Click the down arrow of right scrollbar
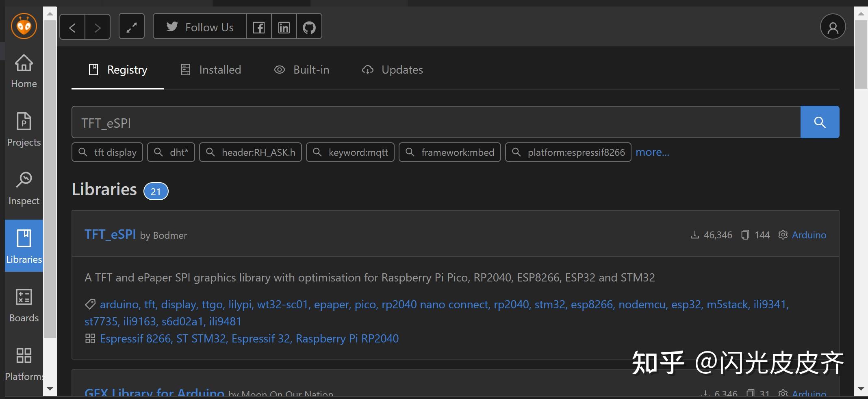Image resolution: width=868 pixels, height=399 pixels. pos(861,389)
